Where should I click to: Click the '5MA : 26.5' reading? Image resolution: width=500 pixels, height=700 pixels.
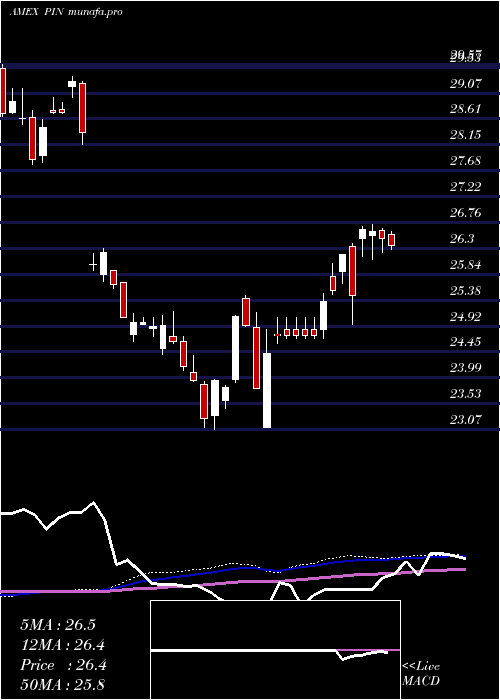coord(58,625)
